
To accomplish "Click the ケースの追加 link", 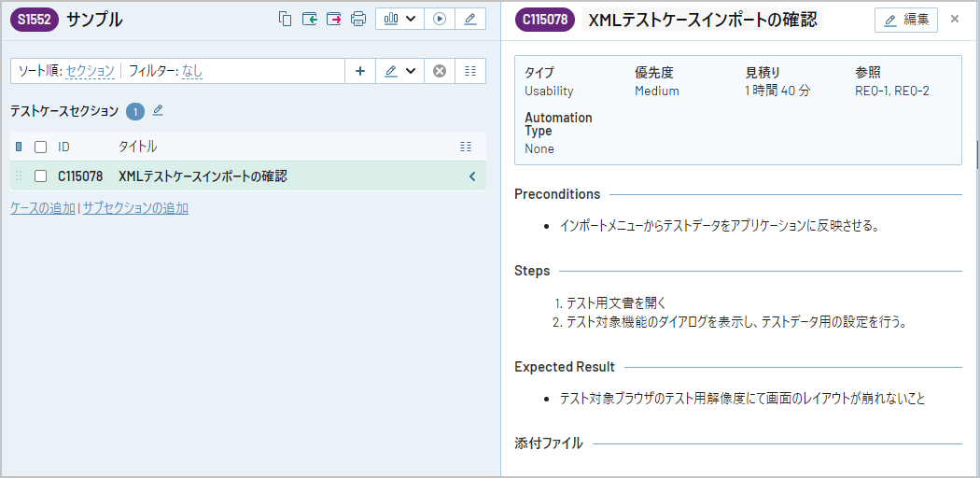I will point(43,208).
